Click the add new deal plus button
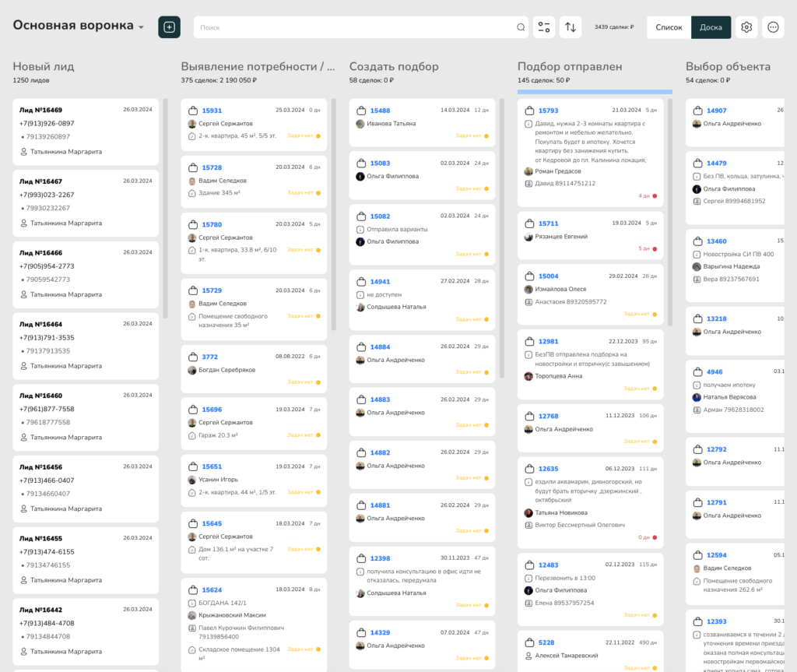 click(169, 27)
